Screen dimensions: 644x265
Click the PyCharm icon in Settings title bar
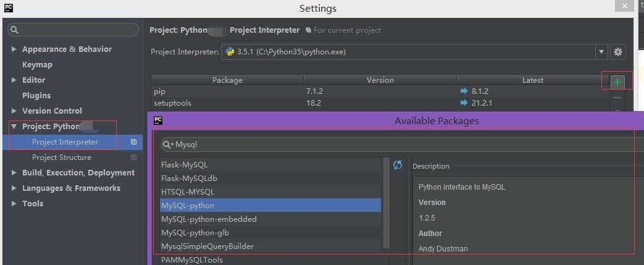click(8, 8)
